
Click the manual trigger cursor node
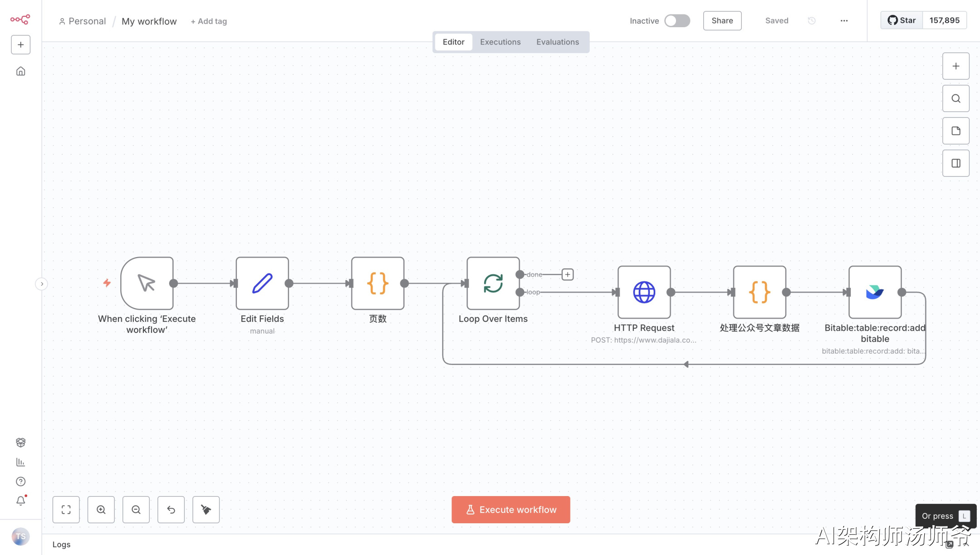147,283
